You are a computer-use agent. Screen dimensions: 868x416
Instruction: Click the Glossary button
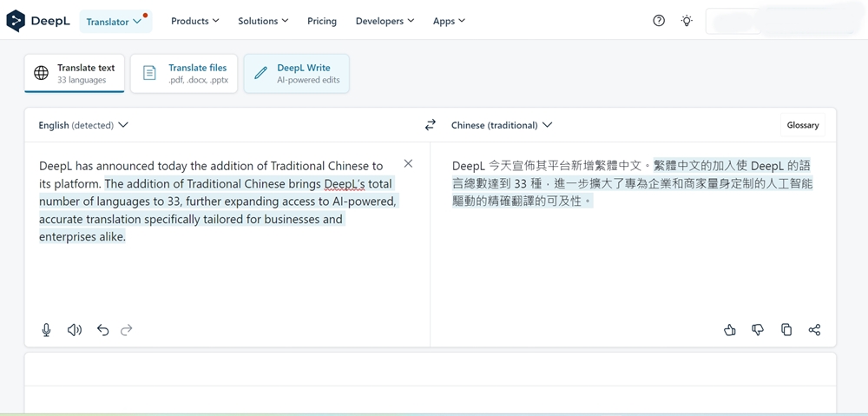(803, 125)
